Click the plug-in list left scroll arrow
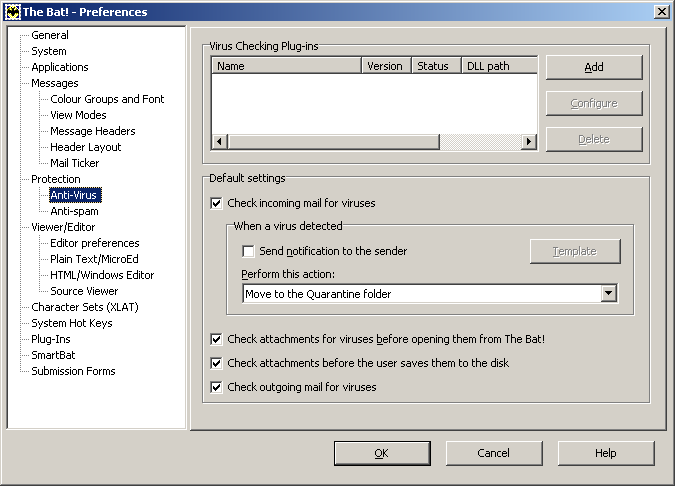675x486 pixels. pyautogui.click(x=220, y=142)
